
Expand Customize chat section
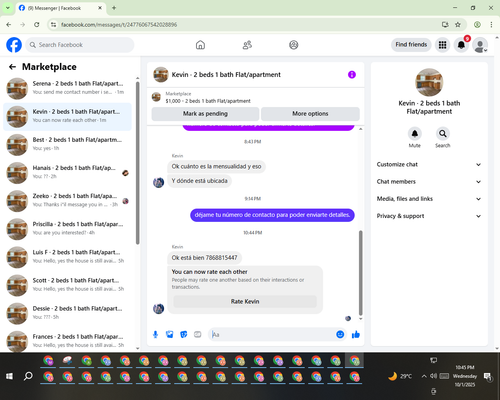coord(429,164)
